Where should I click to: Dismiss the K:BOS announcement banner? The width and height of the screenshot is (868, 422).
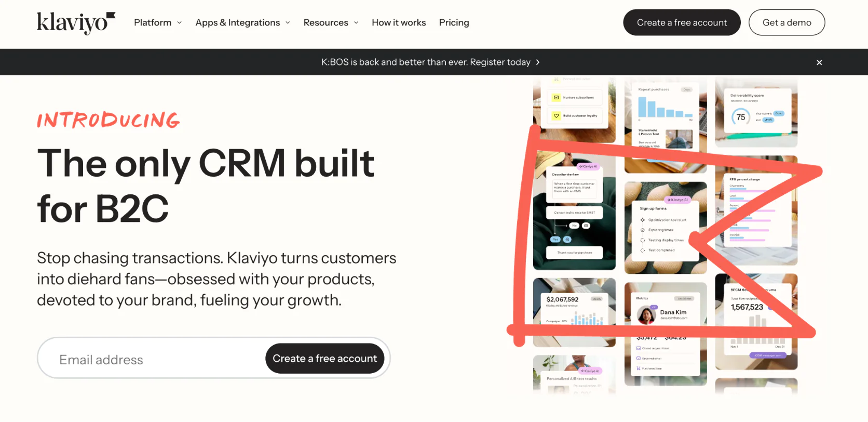pyautogui.click(x=819, y=62)
